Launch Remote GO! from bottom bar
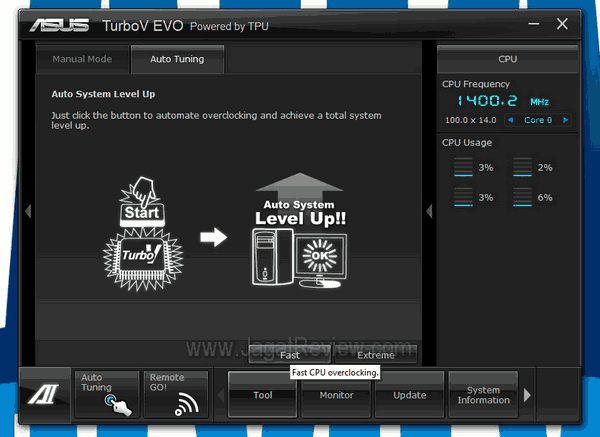Screen dimensions: 600x437 tap(176, 394)
